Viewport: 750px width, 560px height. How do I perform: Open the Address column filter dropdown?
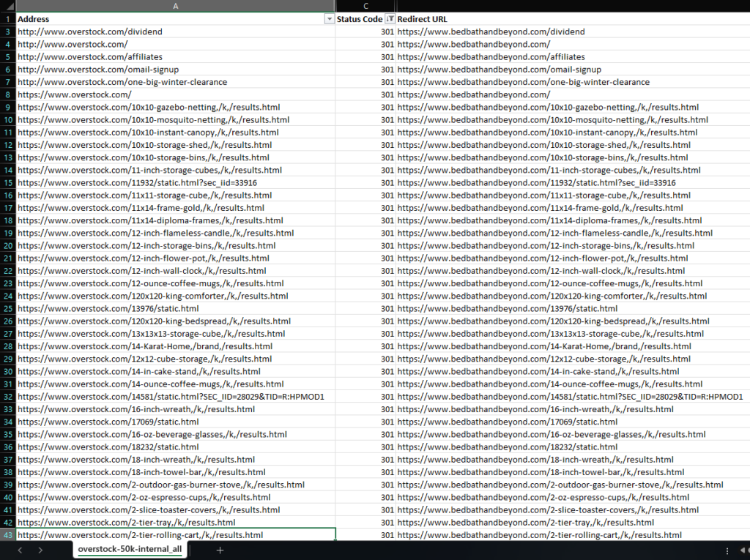(x=330, y=18)
